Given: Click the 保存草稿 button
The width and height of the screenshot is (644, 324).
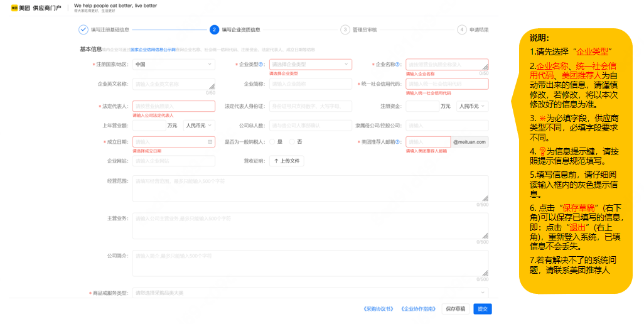Looking at the screenshot, I should (456, 309).
